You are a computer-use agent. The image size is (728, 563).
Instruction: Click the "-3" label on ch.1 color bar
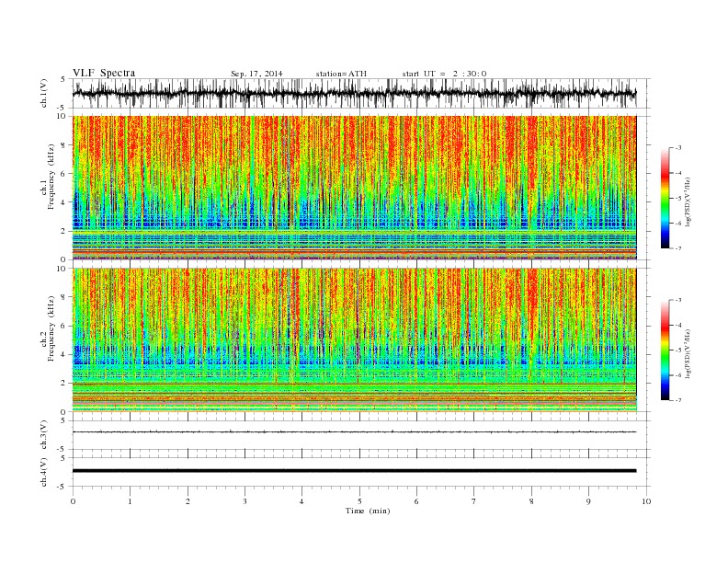coord(677,148)
